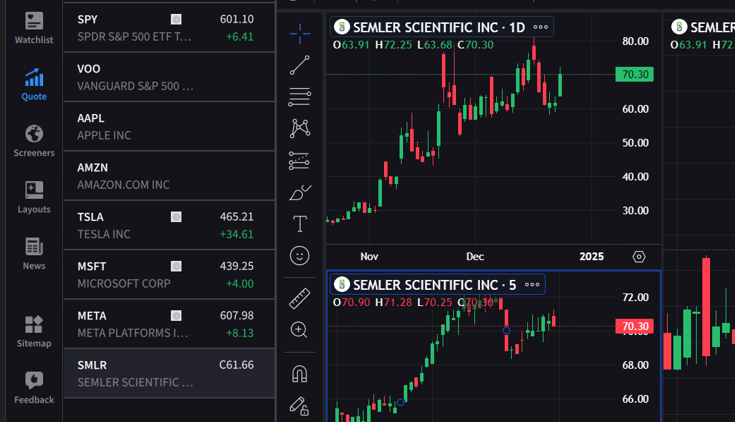Open Screeners from the sidebar
Image resolution: width=735 pixels, height=422 pixels.
tap(34, 141)
